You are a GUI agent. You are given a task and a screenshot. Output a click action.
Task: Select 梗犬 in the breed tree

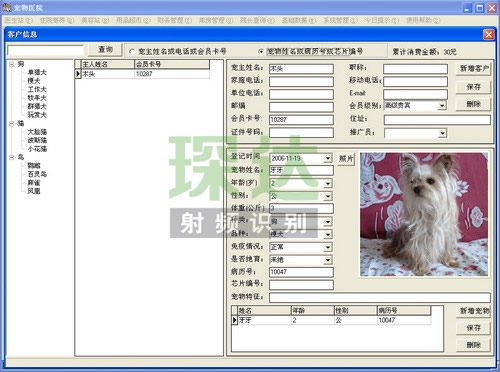[34, 81]
